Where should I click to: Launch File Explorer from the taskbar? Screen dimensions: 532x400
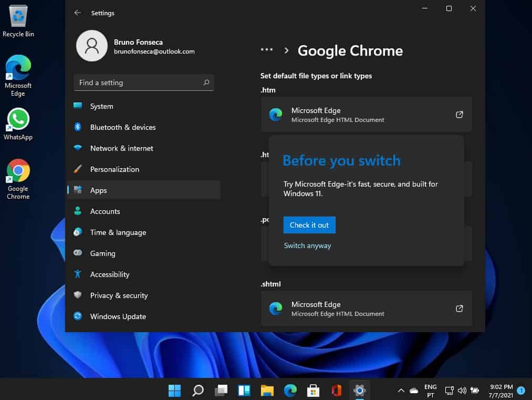click(267, 391)
